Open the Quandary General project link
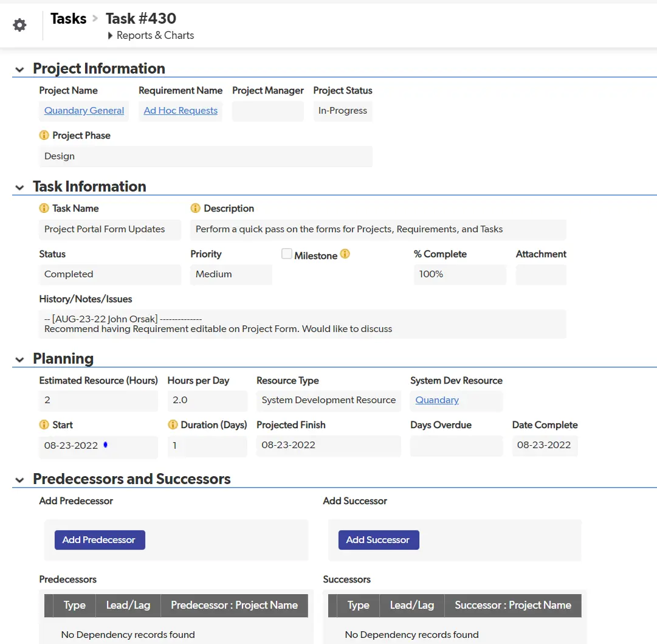The width and height of the screenshot is (657, 644). (83, 111)
